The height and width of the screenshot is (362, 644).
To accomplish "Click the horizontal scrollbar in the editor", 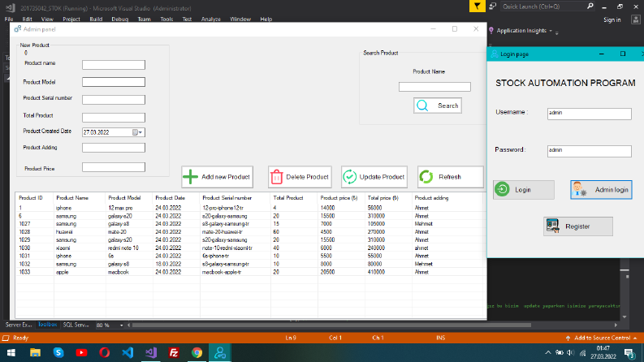I will click(331, 325).
